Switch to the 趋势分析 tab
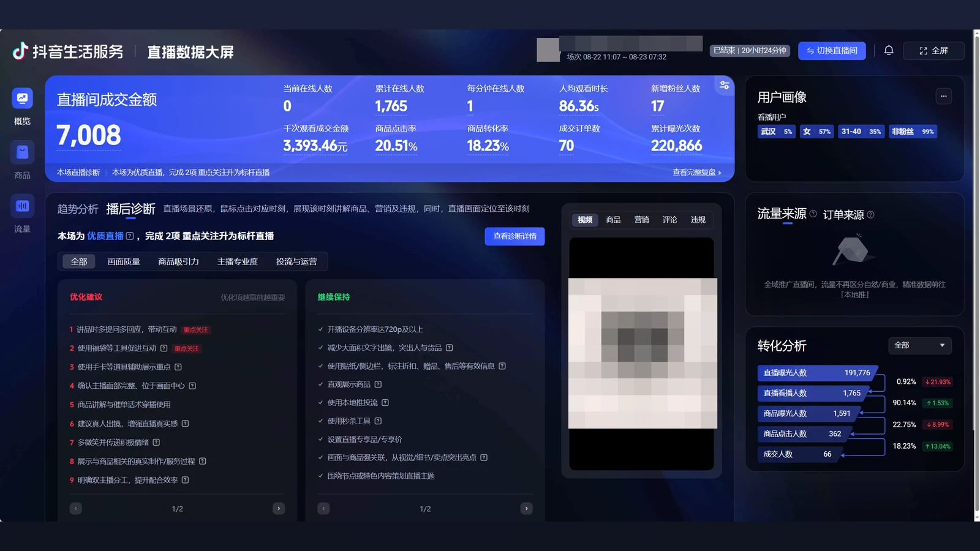 [x=78, y=209]
